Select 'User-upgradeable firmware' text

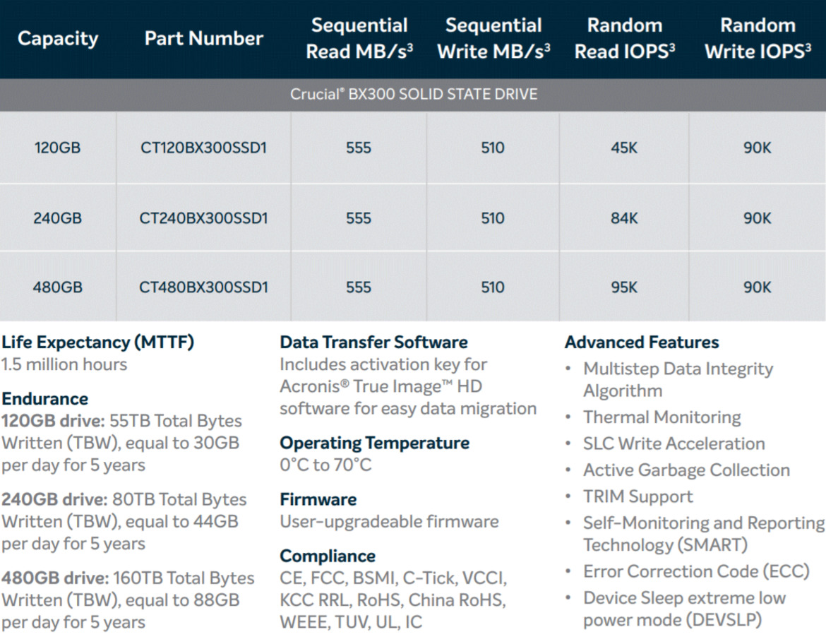click(389, 522)
